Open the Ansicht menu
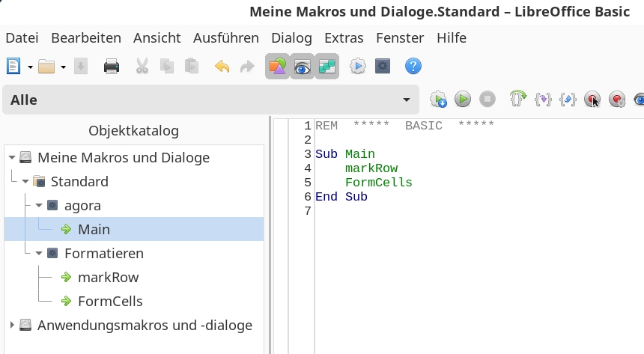This screenshot has width=644, height=354. (157, 37)
